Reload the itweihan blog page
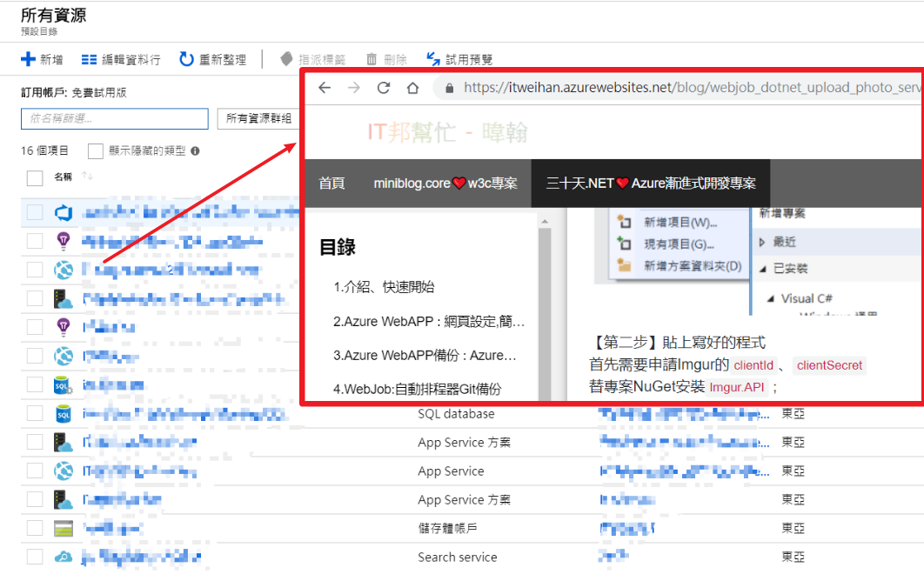This screenshot has width=924, height=581. [384, 88]
